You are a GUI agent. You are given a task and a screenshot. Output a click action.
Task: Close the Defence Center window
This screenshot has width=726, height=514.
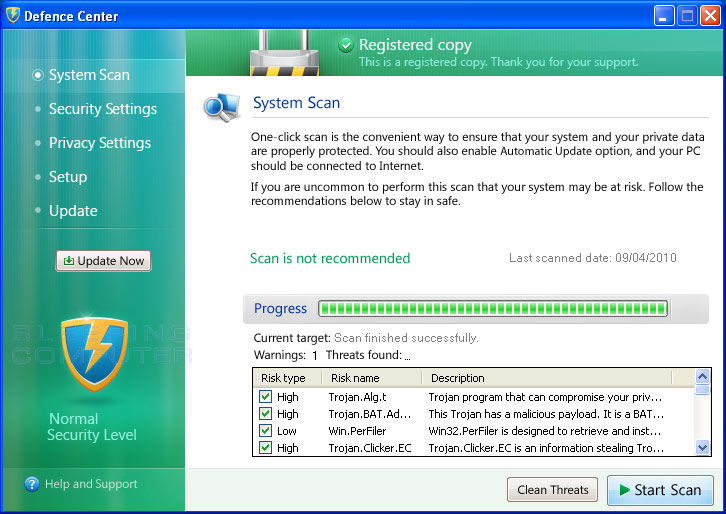[x=710, y=16]
